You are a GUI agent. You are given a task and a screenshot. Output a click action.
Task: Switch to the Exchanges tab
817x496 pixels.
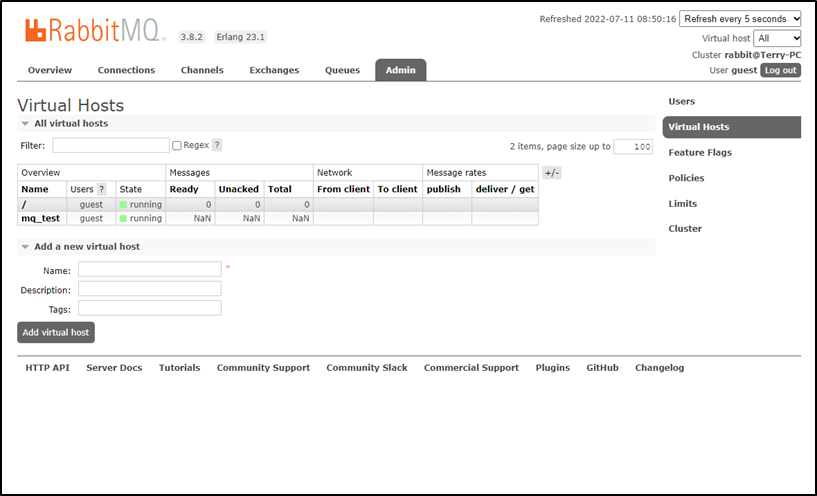coord(274,70)
